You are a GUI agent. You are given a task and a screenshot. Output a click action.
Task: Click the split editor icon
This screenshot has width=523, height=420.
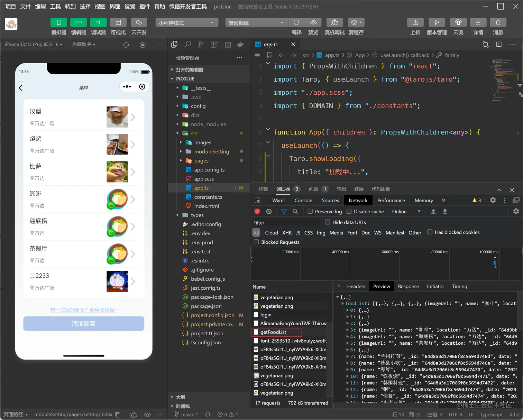click(499, 44)
